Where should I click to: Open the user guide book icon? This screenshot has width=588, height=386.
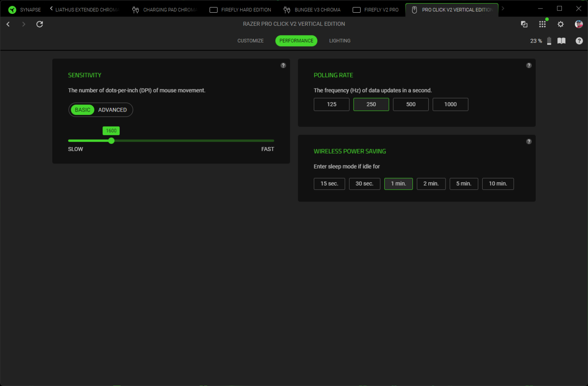pos(561,41)
